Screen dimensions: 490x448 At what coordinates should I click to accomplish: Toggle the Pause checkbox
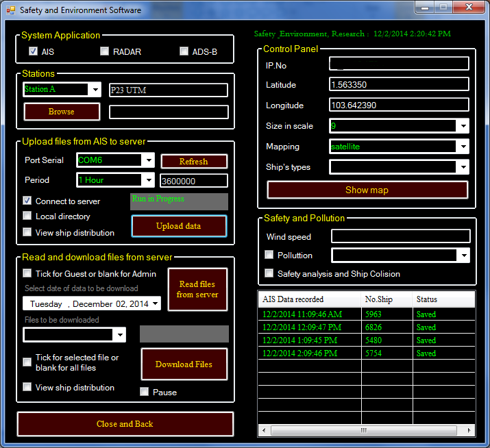145,392
